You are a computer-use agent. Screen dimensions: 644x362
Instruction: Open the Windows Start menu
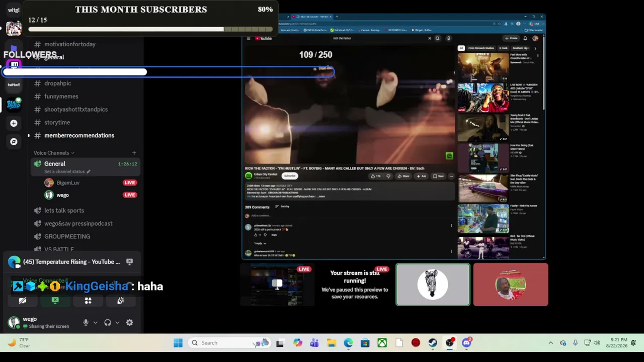(178, 343)
